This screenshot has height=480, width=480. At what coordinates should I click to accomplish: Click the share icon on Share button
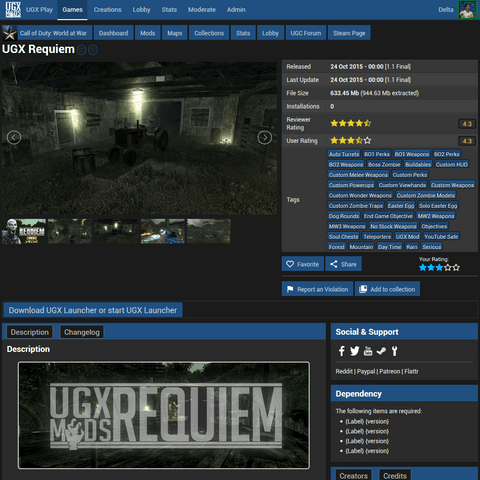pyautogui.click(x=334, y=264)
